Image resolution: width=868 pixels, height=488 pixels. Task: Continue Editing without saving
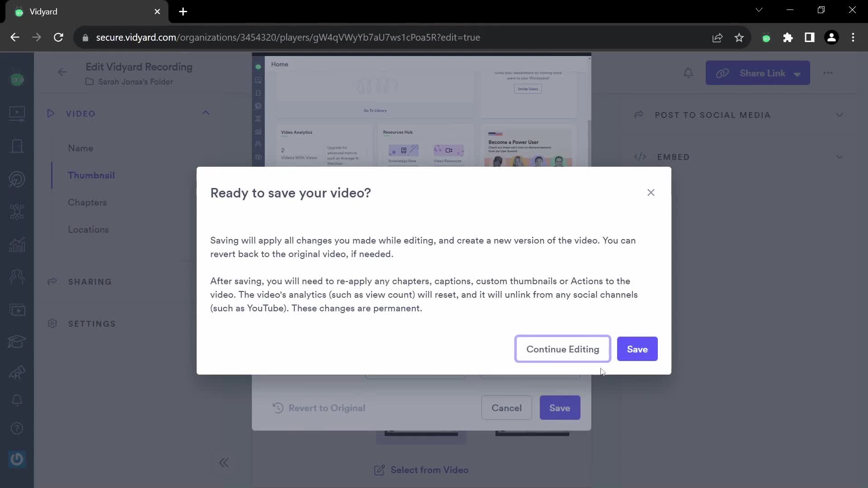click(563, 348)
